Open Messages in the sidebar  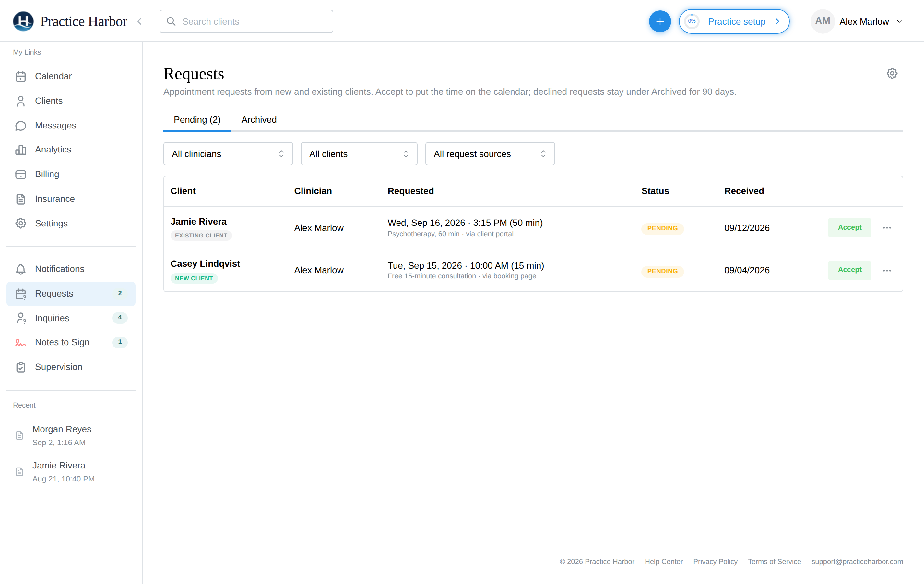[71, 126]
